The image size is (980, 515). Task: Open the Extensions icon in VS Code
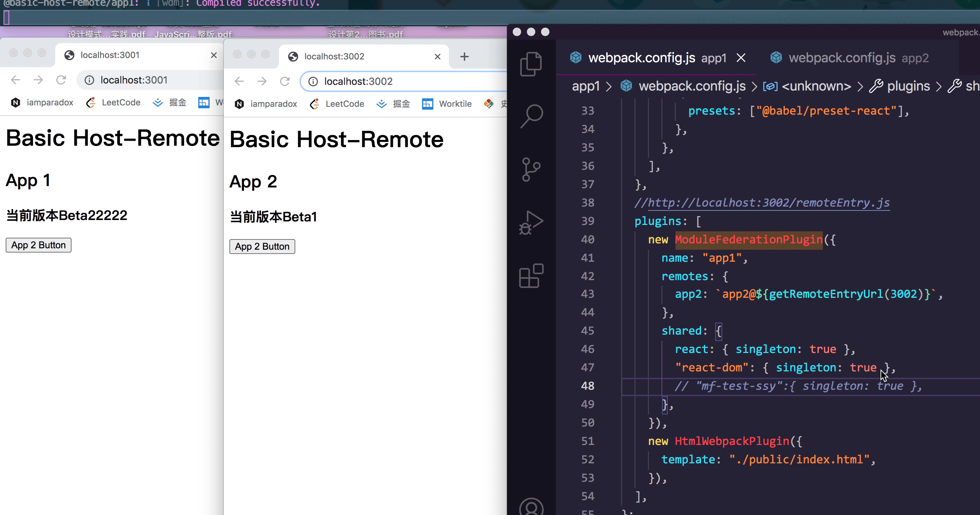[x=531, y=276]
